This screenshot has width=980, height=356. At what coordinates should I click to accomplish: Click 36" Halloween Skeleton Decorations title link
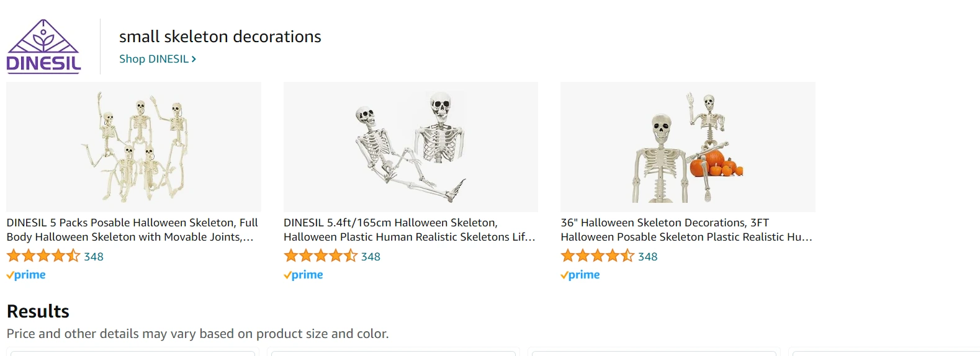pos(686,229)
